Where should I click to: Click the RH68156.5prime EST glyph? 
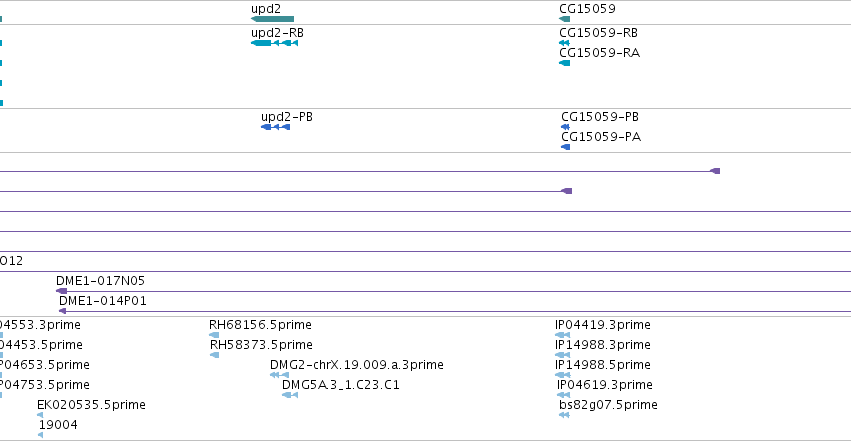pyautogui.click(x=214, y=335)
